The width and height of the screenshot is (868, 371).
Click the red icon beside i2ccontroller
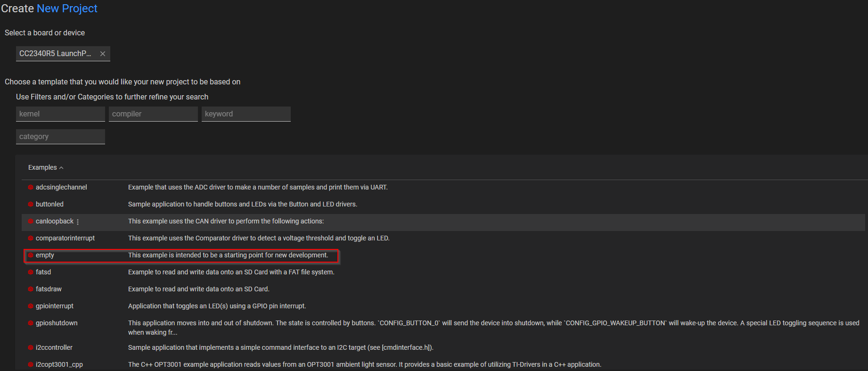[x=31, y=348]
